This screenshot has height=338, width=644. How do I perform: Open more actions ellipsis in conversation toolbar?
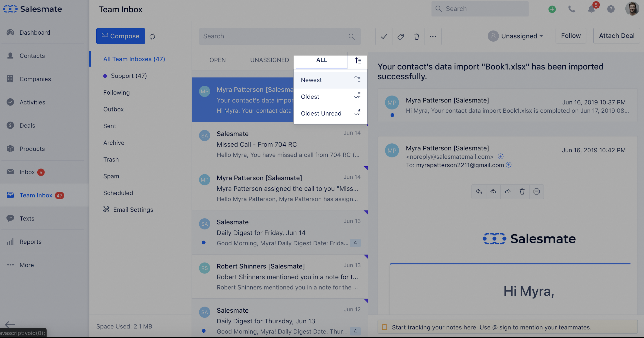[x=433, y=36]
